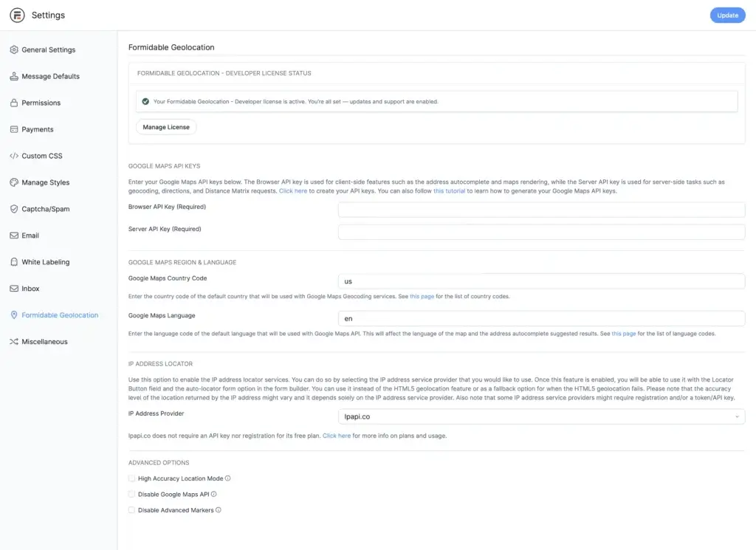
Task: Switch to the White Labeling section
Action: coord(13,262)
